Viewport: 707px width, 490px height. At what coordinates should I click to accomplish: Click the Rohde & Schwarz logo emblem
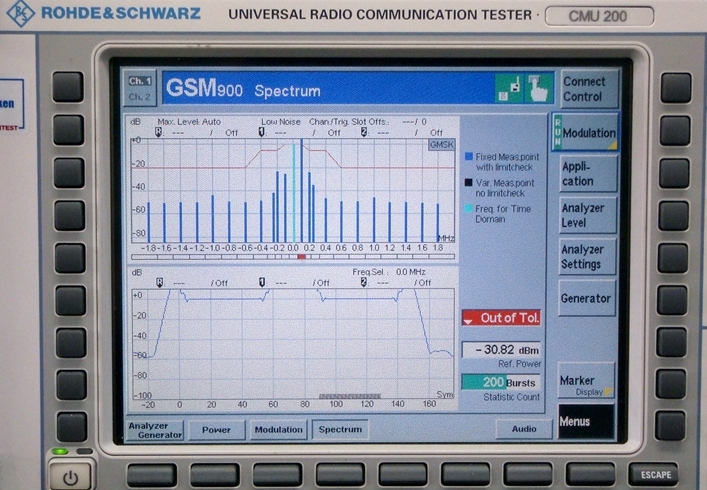point(20,14)
